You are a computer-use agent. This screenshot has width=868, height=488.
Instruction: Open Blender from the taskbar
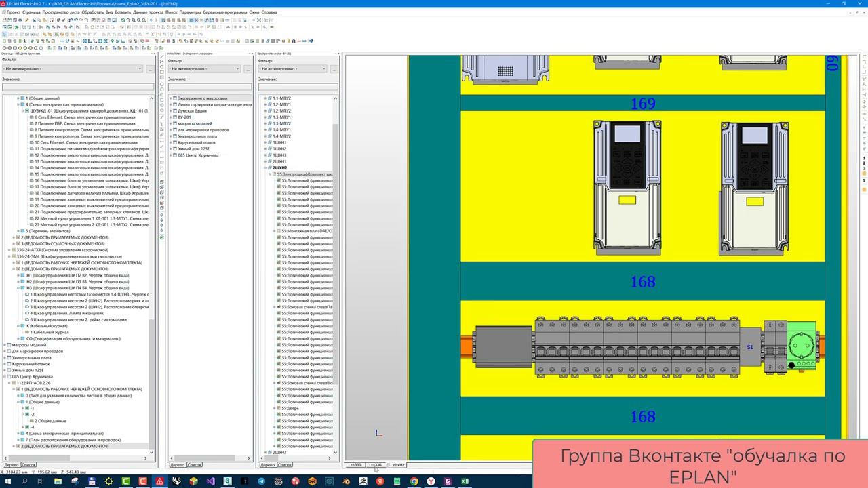pyautogui.click(x=346, y=481)
